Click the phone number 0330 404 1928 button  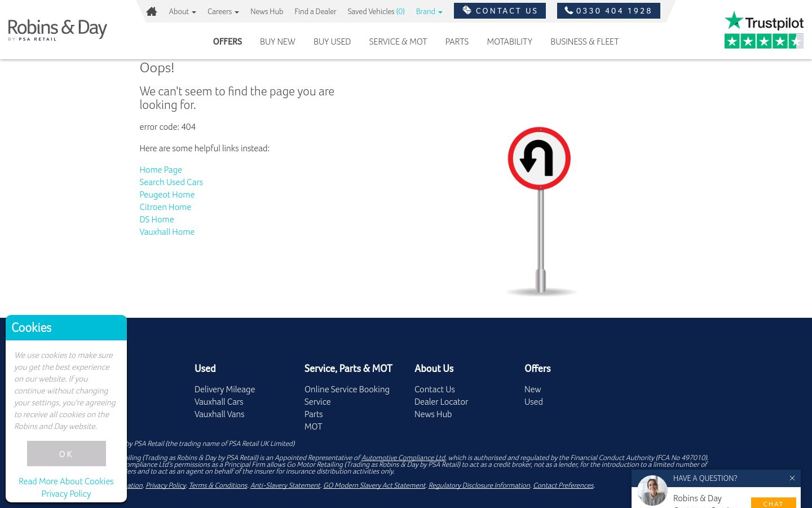click(x=608, y=11)
